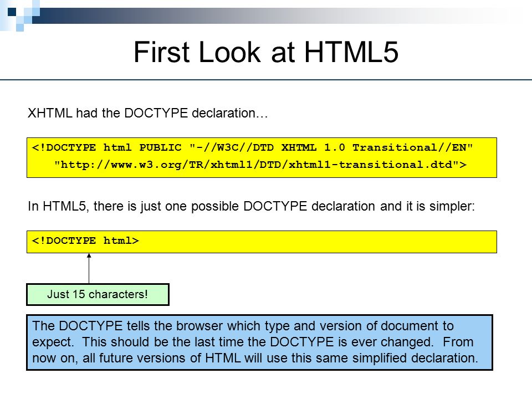Click the sentence beginning "In HTML5, there is just one"
This screenshot has width=532, height=399.
251,206
